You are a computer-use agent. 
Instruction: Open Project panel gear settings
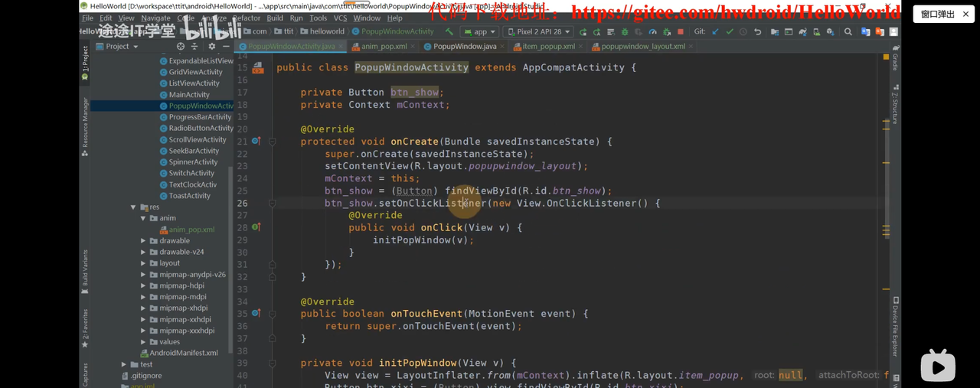pyautogui.click(x=212, y=47)
